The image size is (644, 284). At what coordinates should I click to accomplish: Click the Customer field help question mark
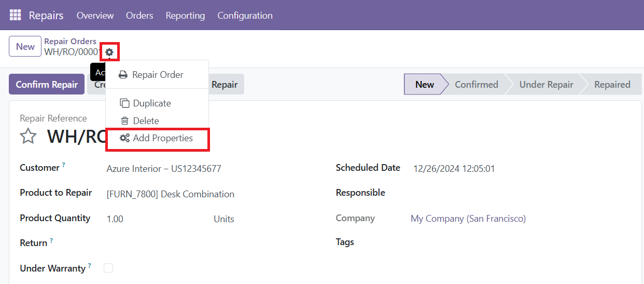[x=64, y=165]
